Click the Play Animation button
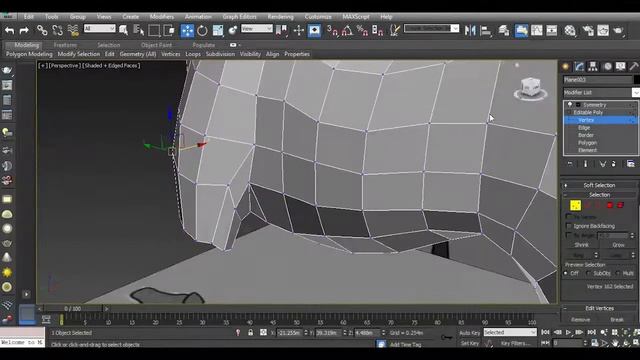 [568, 333]
